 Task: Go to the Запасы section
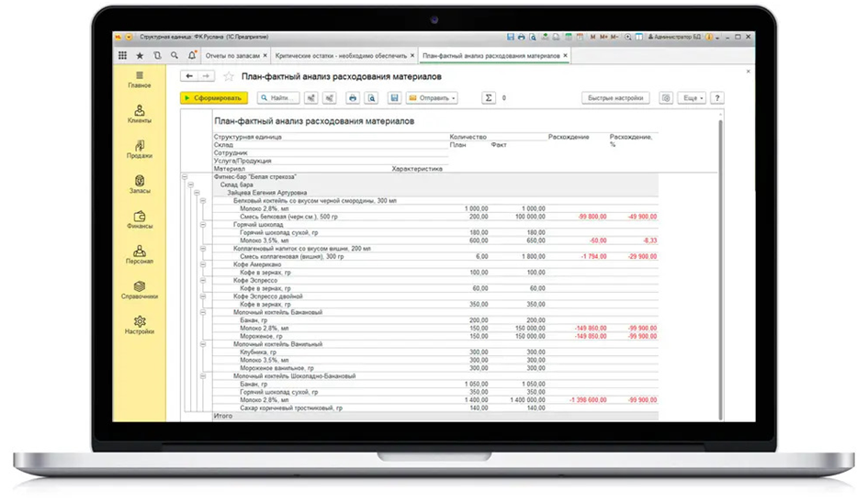click(140, 185)
